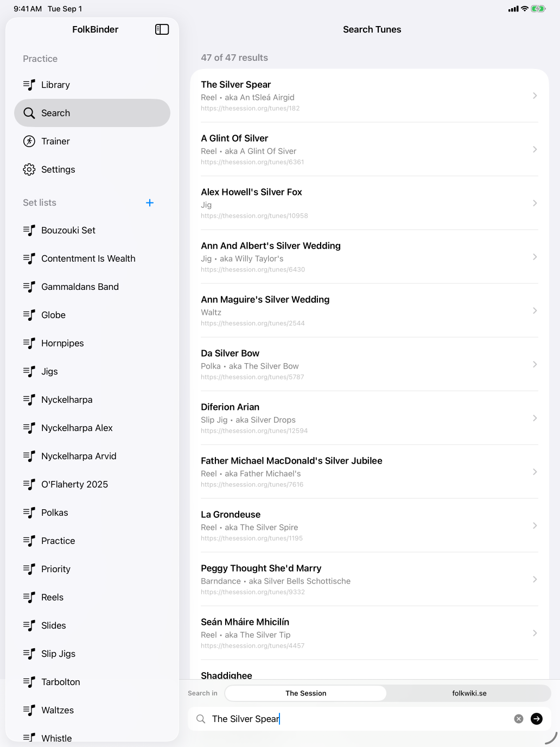Open the Contentment Is Wealth set list
Viewport: 560px width, 747px height.
(92, 258)
